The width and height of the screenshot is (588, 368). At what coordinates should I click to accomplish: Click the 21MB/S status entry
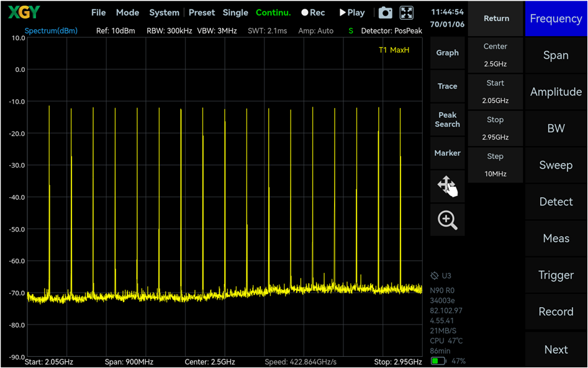pyautogui.click(x=443, y=331)
